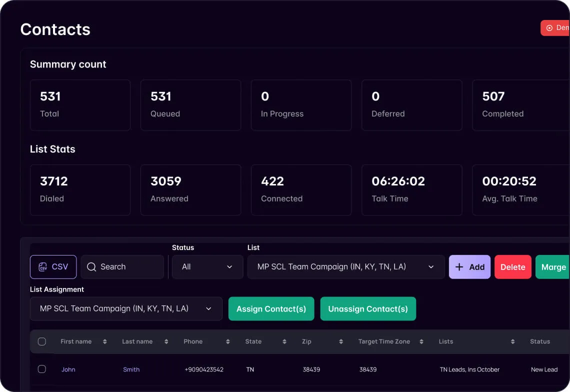Sort the Last name column

(x=166, y=341)
